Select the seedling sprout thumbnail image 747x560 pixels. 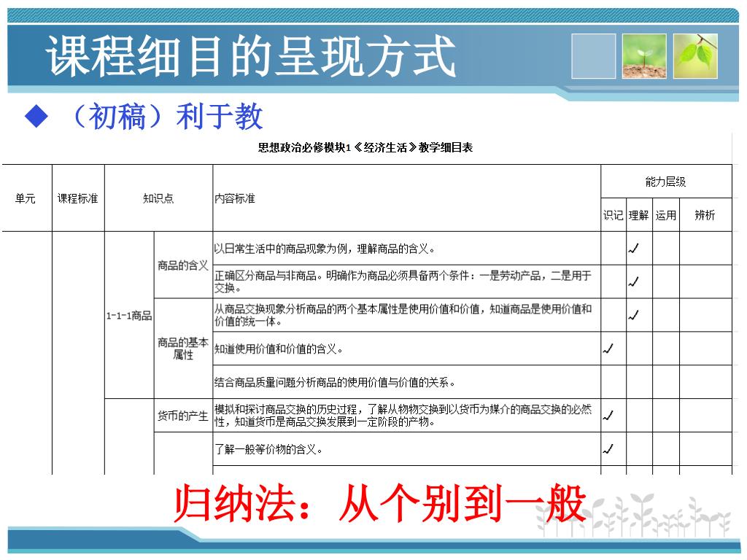(644, 56)
